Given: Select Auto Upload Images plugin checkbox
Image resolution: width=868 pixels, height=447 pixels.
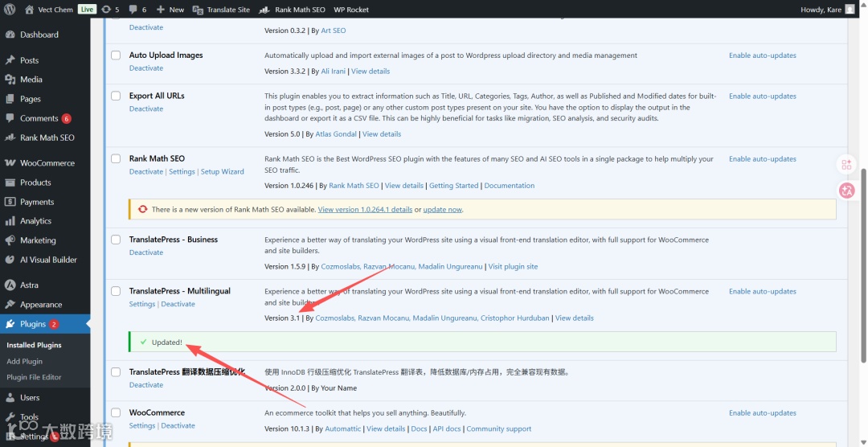Looking at the screenshot, I should pyautogui.click(x=116, y=55).
